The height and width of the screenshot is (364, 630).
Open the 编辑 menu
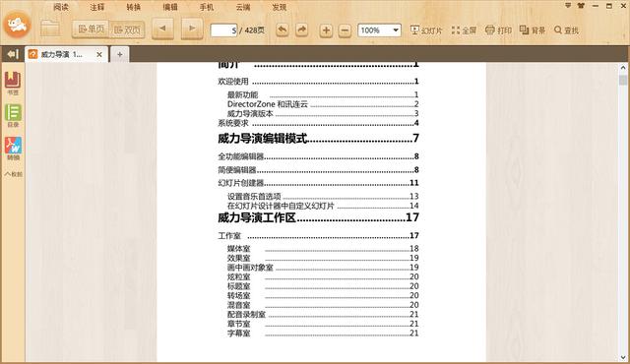coord(170,7)
